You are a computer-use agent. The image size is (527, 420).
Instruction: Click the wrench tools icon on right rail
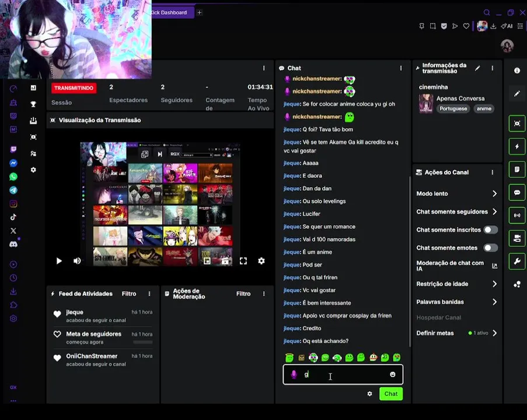click(x=517, y=261)
